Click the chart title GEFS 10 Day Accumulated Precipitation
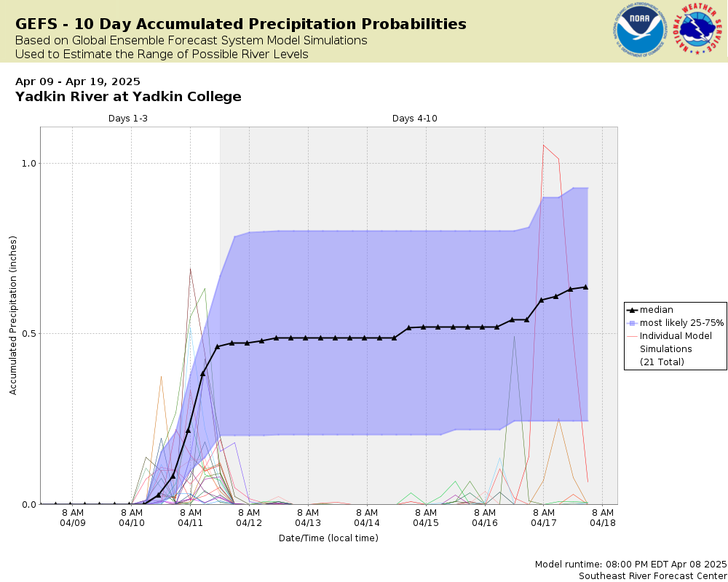Viewport: 728px width, 582px height. click(241, 24)
